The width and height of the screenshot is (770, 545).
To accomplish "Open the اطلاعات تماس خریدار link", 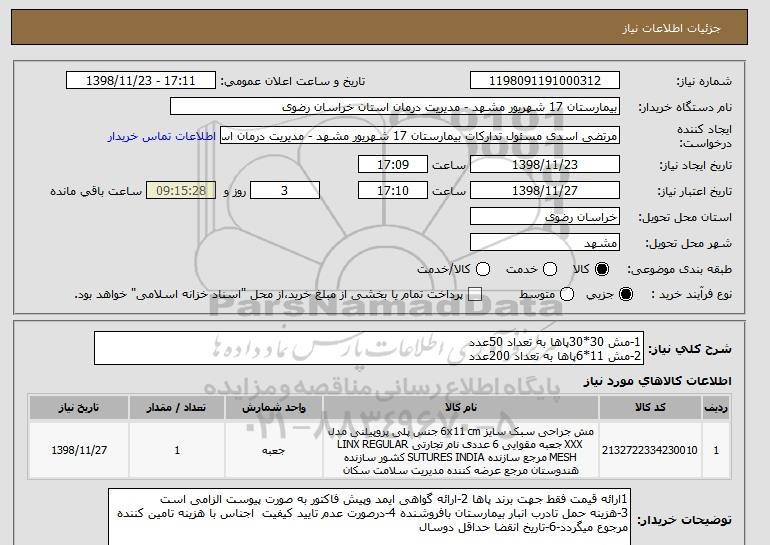I will (x=162, y=136).
